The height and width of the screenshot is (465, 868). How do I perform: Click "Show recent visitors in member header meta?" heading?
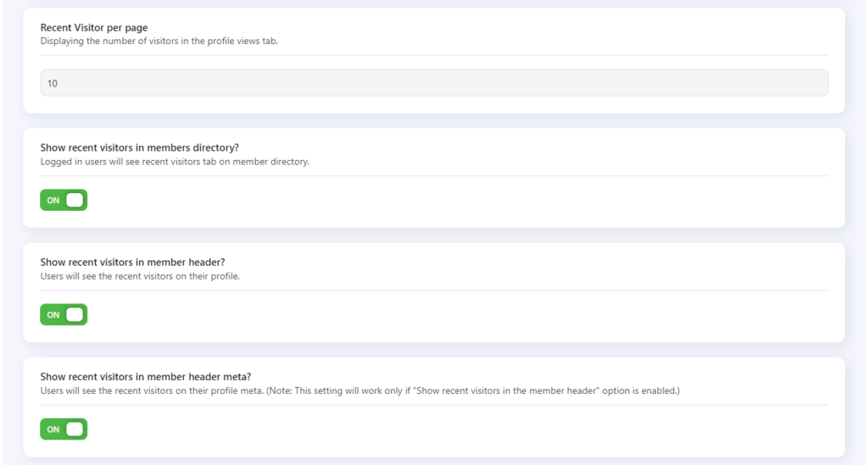[146, 377]
